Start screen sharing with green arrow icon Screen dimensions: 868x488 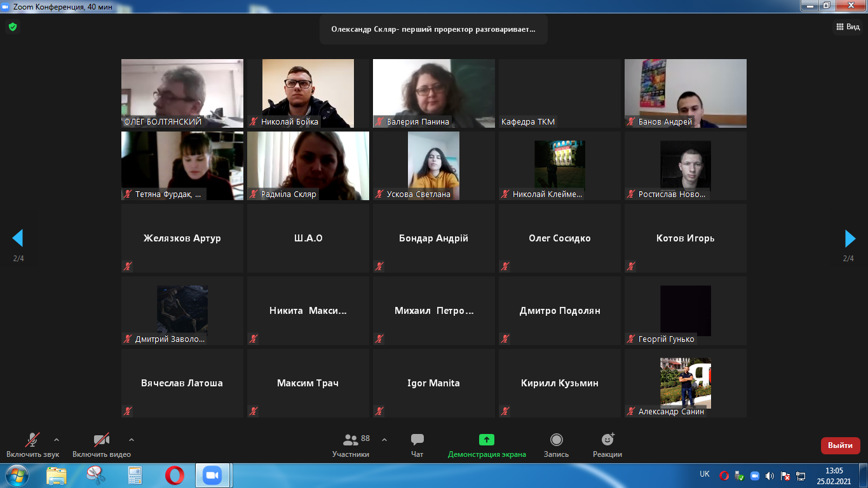[x=486, y=440]
